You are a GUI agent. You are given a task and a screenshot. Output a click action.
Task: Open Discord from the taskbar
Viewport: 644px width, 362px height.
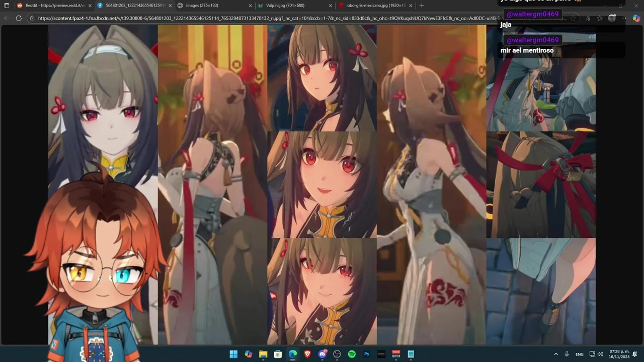pyautogui.click(x=323, y=354)
